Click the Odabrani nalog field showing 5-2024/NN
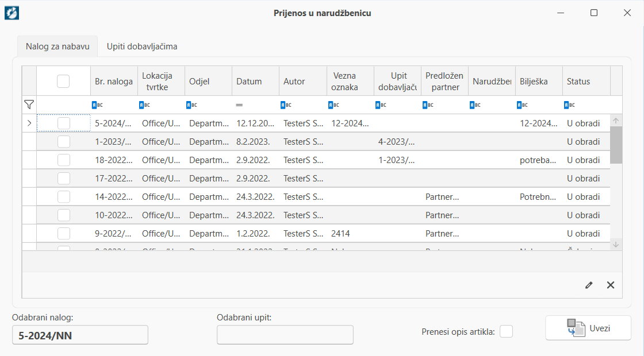 pos(80,335)
